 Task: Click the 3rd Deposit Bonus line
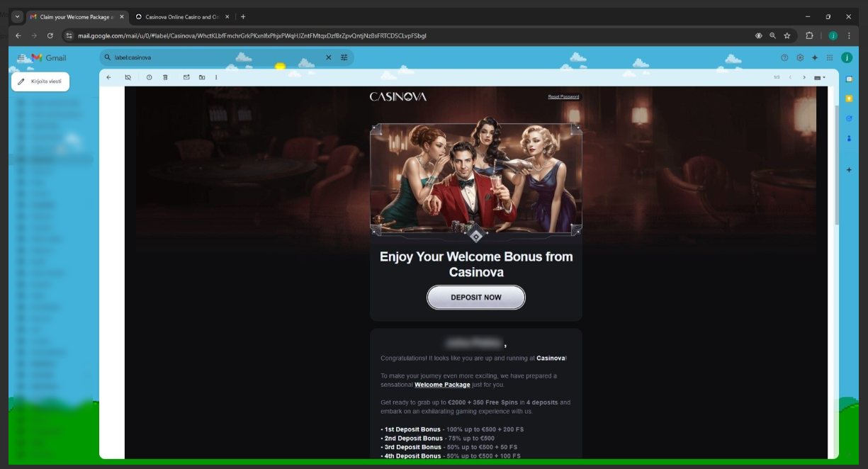coord(449,447)
